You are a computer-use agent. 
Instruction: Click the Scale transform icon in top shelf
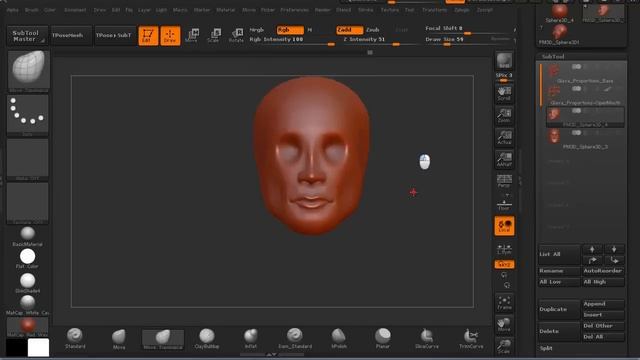coord(214,36)
